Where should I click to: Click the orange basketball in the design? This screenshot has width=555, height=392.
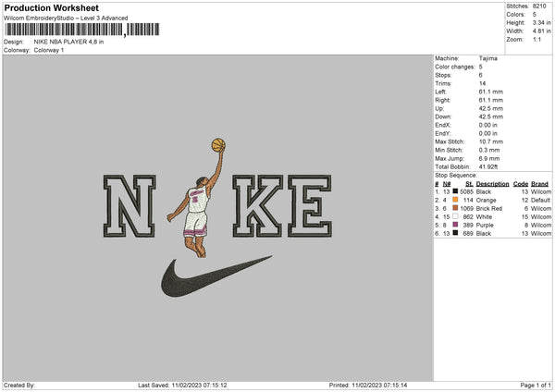[x=218, y=145]
